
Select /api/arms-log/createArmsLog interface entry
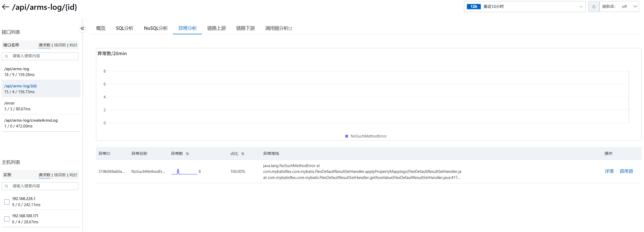tap(41, 123)
